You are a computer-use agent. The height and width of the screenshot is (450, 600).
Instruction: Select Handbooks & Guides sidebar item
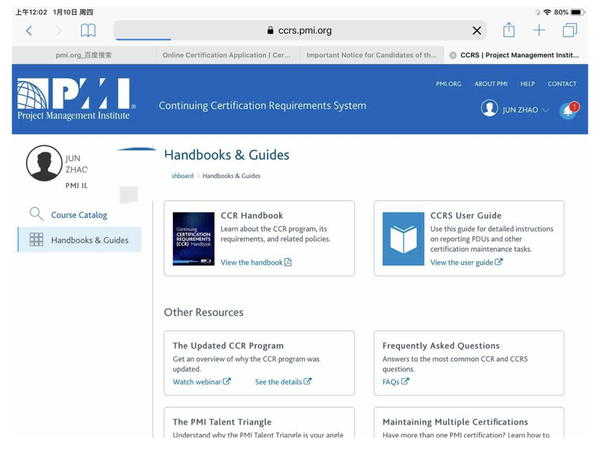(80, 240)
